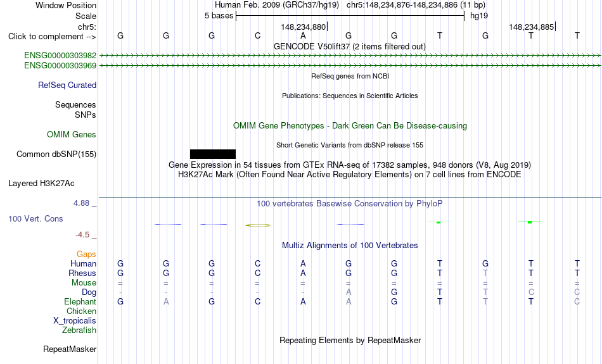Click the 'Click to complement -->' label
Screen dimensions: 602x364
[x=52, y=37]
